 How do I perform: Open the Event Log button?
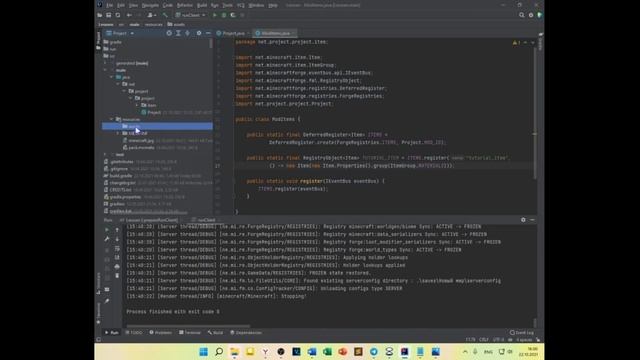tap(522, 333)
